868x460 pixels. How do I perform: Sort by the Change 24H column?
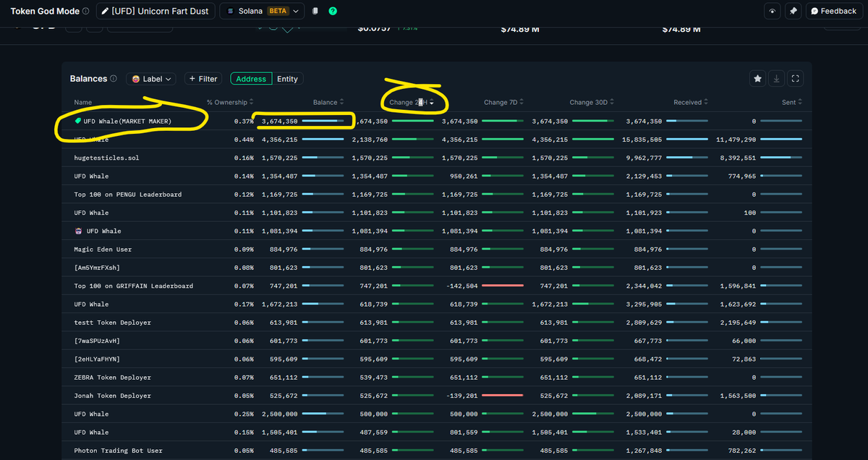point(412,103)
